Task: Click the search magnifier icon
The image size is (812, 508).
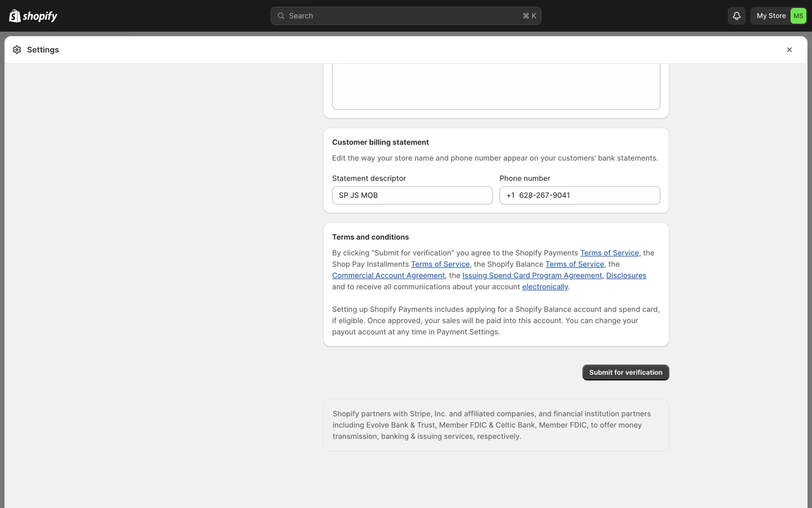Action: coord(281,16)
